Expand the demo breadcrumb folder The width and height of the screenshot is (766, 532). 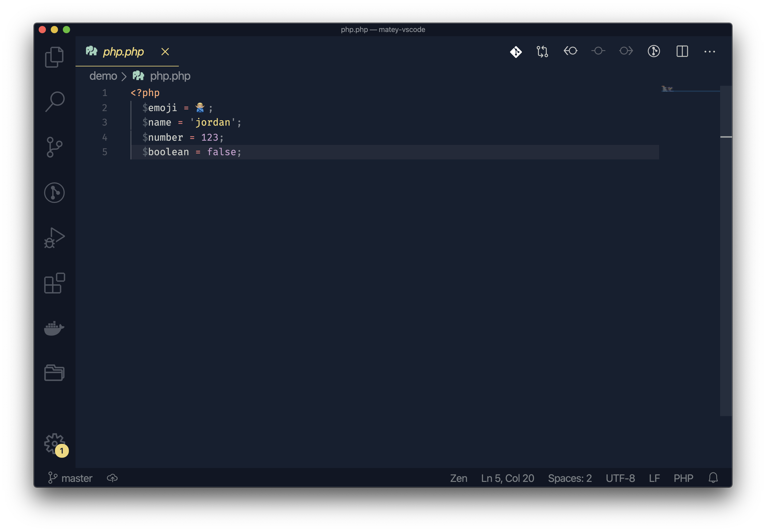pyautogui.click(x=103, y=76)
